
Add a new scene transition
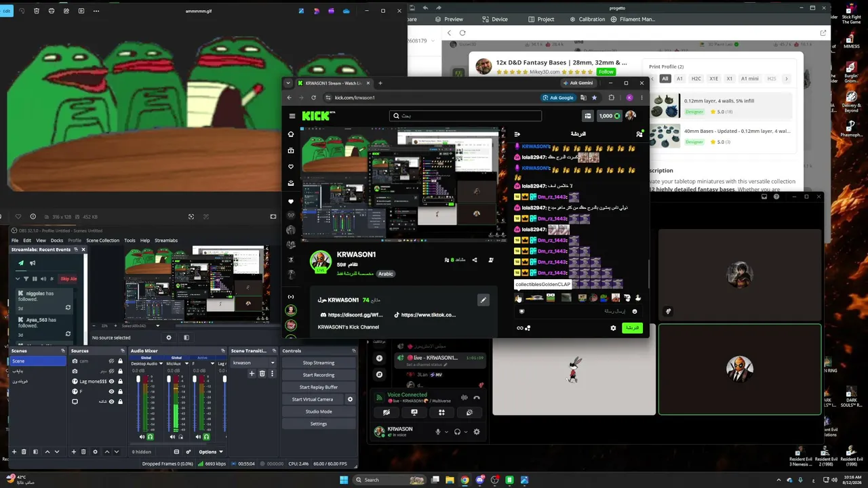(x=252, y=373)
